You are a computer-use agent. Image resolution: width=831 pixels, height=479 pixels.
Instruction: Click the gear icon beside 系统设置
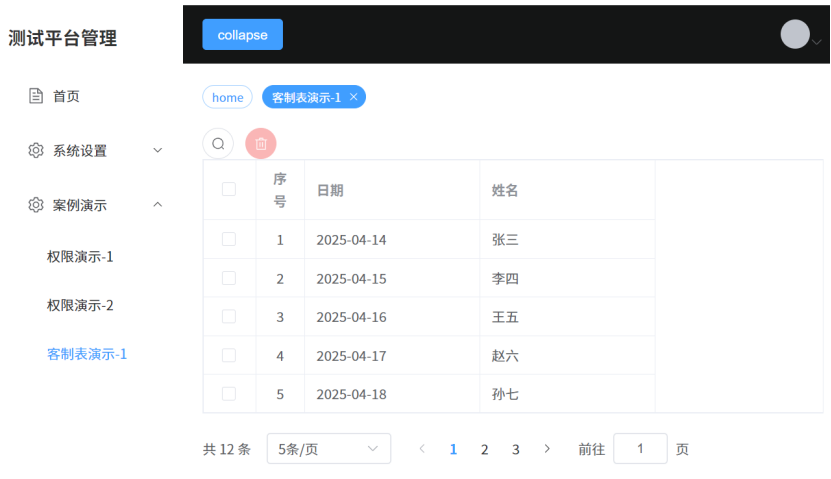coord(36,150)
